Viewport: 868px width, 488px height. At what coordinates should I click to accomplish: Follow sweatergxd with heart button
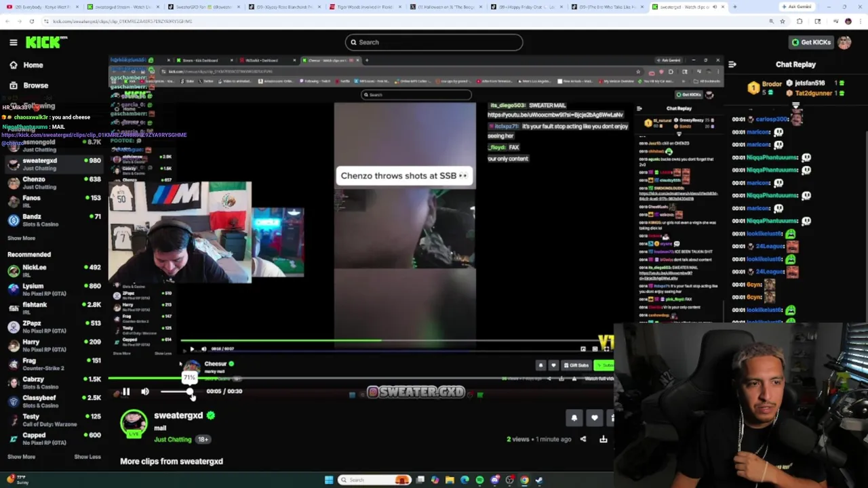[594, 418]
